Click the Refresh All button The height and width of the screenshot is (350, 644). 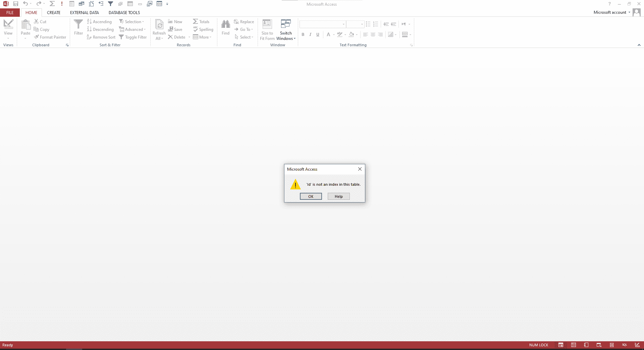point(159,30)
